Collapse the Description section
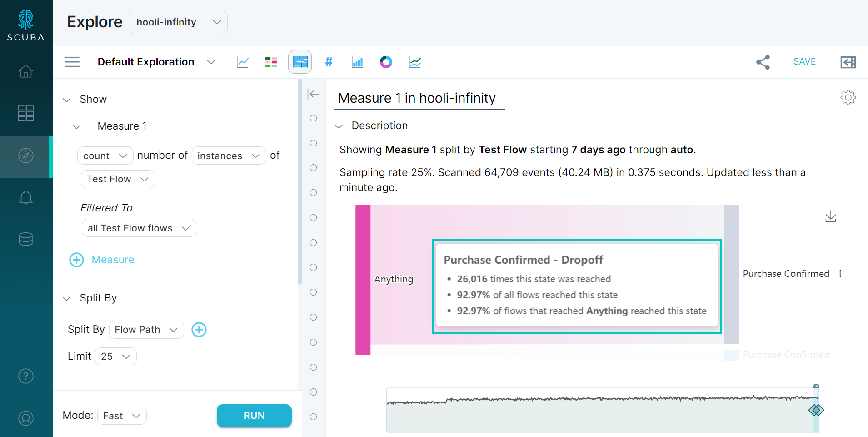The height and width of the screenshot is (437, 868). click(339, 126)
